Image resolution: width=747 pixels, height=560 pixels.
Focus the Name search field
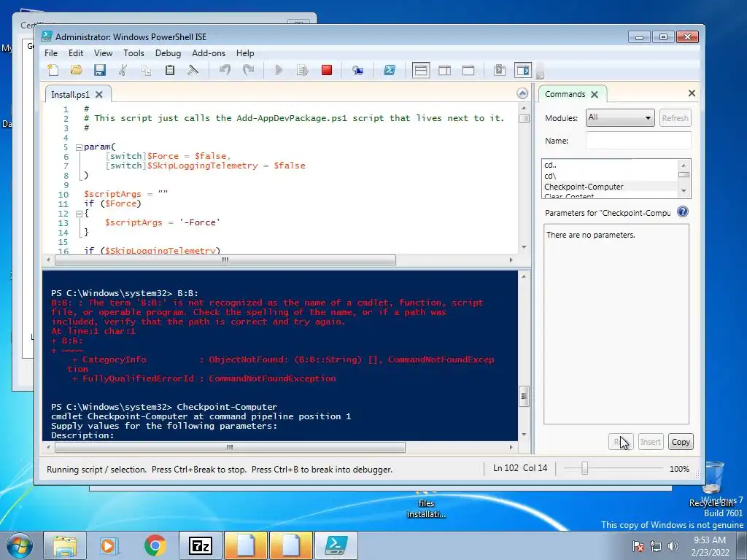click(638, 141)
